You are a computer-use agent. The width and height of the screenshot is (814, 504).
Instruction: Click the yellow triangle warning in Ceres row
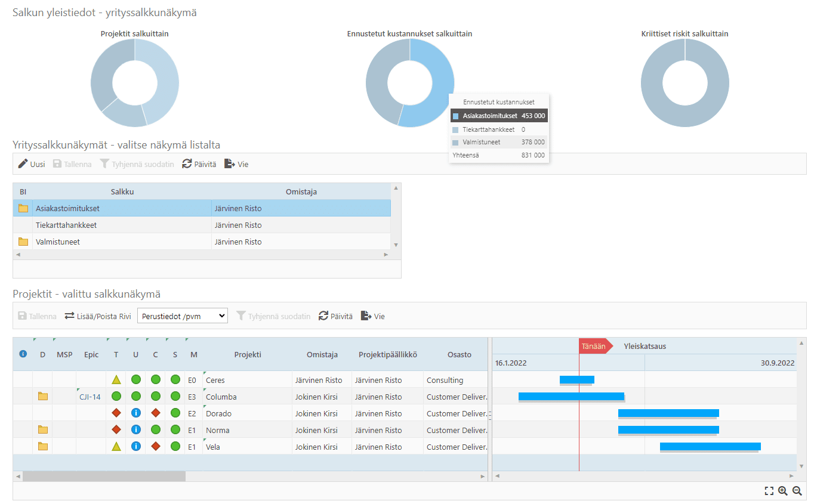pos(116,380)
